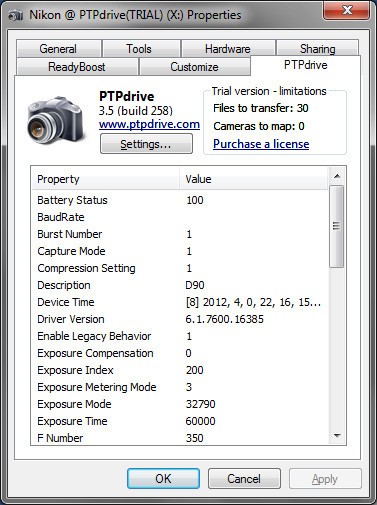Select the Exposure Mode row

point(180,404)
